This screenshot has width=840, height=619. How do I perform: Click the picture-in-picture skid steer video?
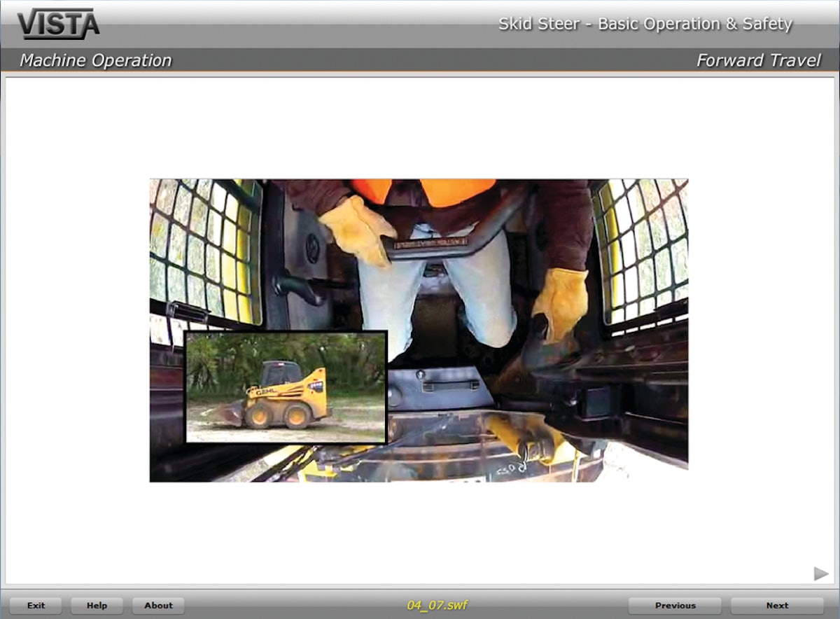[286, 388]
